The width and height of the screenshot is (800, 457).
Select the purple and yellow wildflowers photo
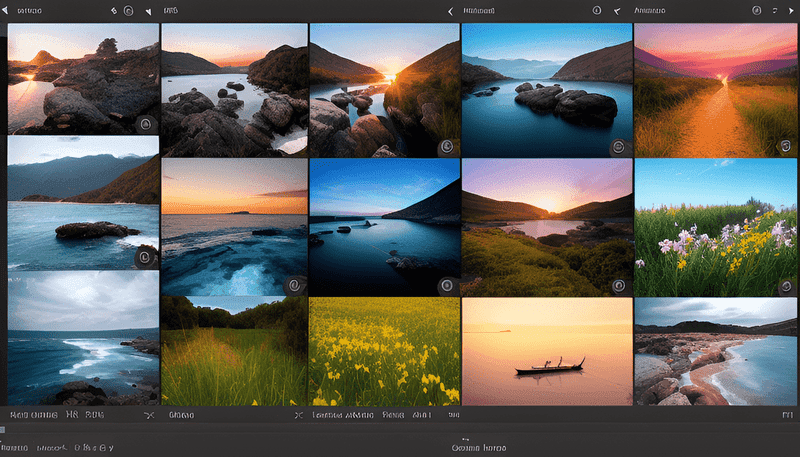pos(715,227)
